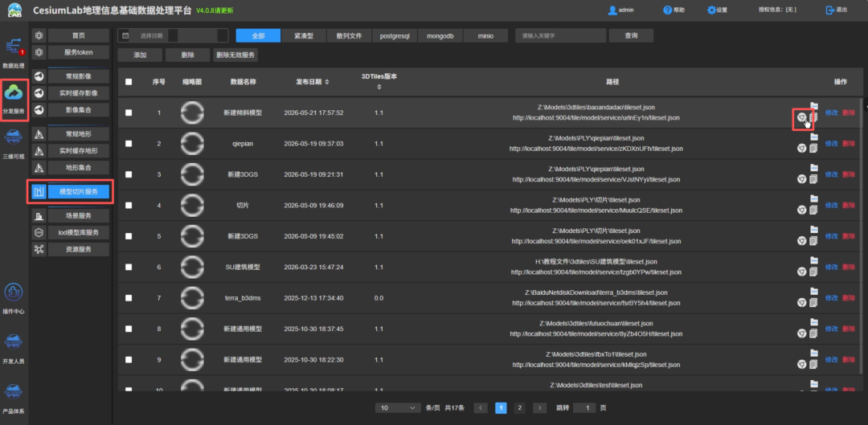Select the checkbox of row 4 切片
This screenshot has height=425, width=868.
[129, 206]
